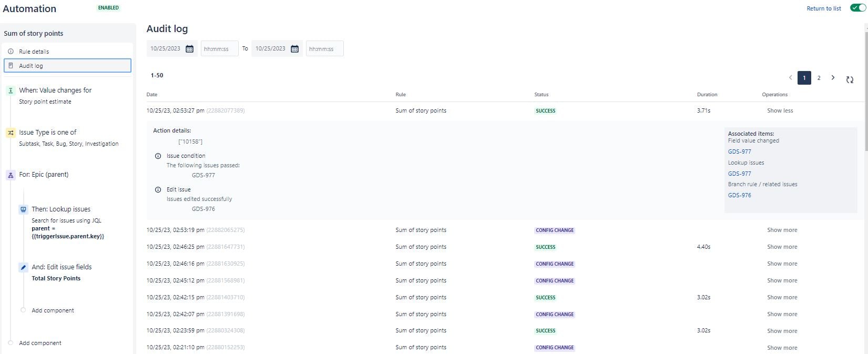Click the bottom Add component

40,343
